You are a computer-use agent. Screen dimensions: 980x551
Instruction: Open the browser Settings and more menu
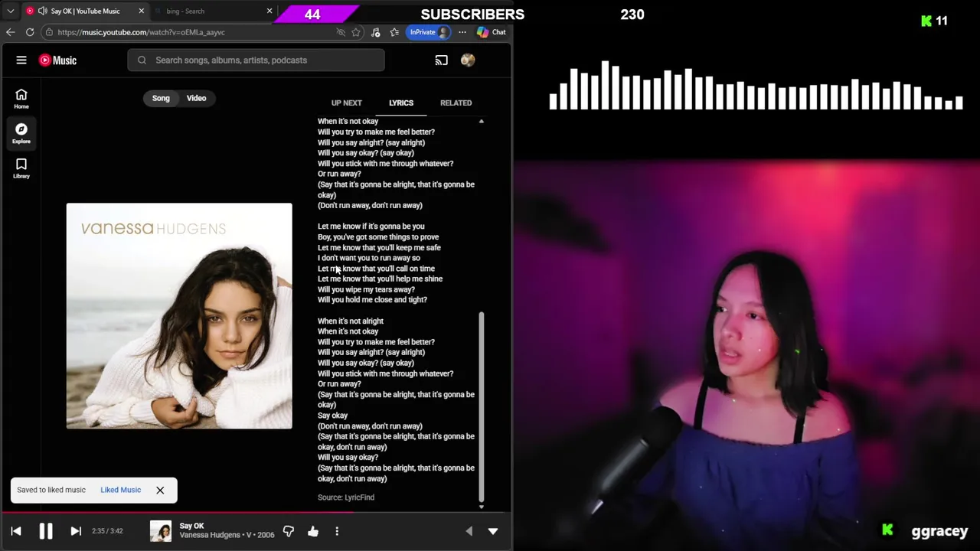click(462, 32)
